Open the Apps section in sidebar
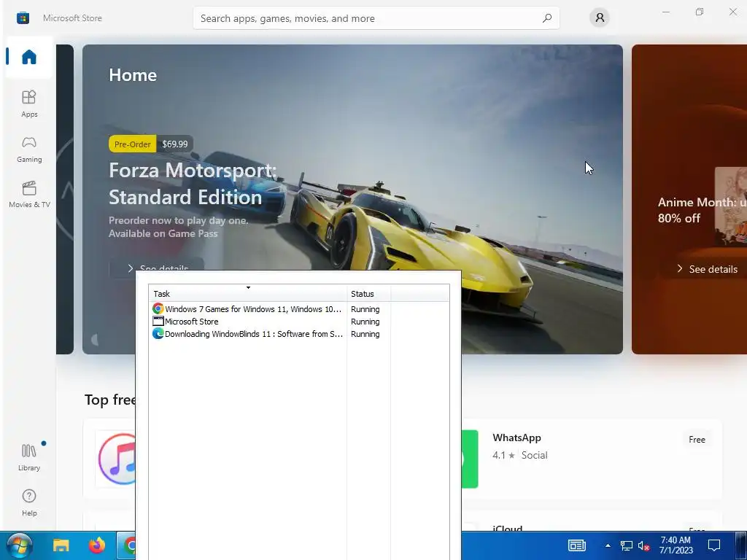 [x=29, y=104]
